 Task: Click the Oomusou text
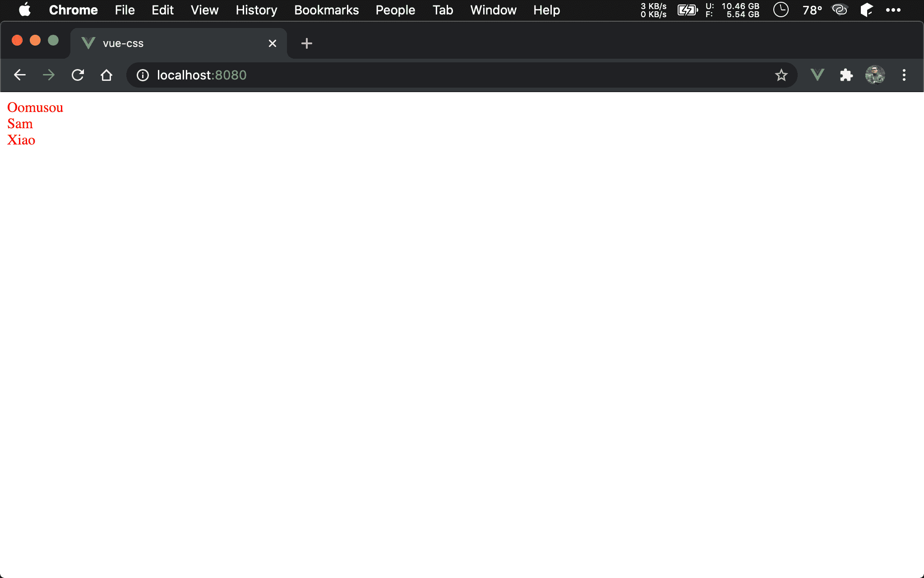(35, 107)
